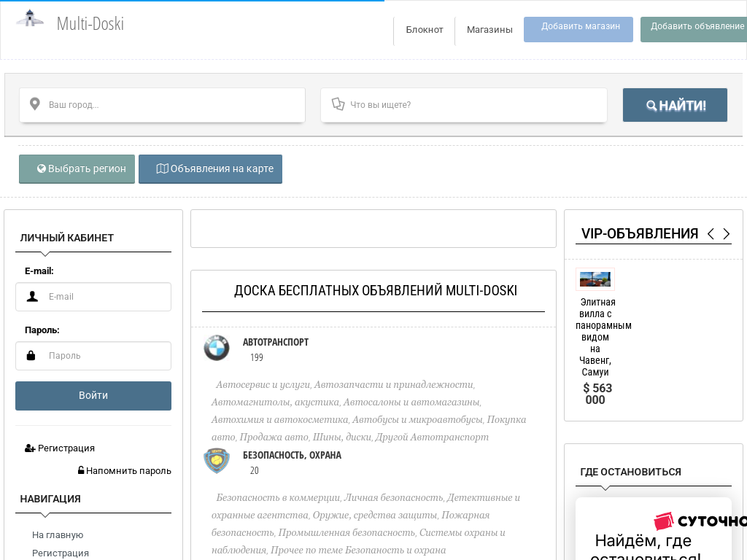Open Автозапчасти и принадлежности subcategory

[393, 384]
